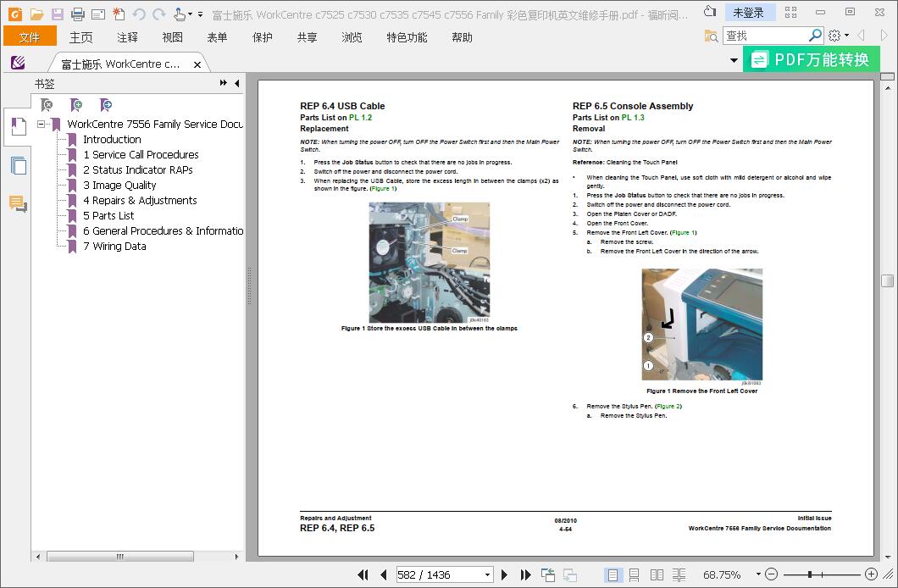Go to previous search result arrow
The image size is (898, 588).
(x=861, y=36)
